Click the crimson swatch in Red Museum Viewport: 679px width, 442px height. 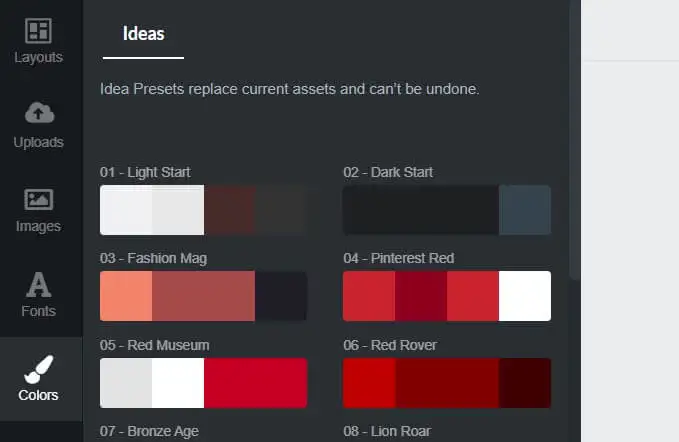(x=255, y=383)
